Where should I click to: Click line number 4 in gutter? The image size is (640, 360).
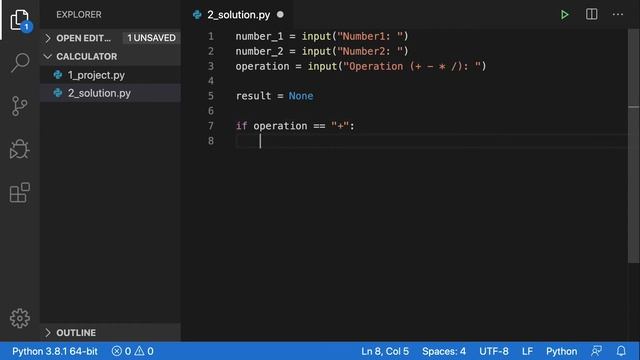pyautogui.click(x=211, y=81)
